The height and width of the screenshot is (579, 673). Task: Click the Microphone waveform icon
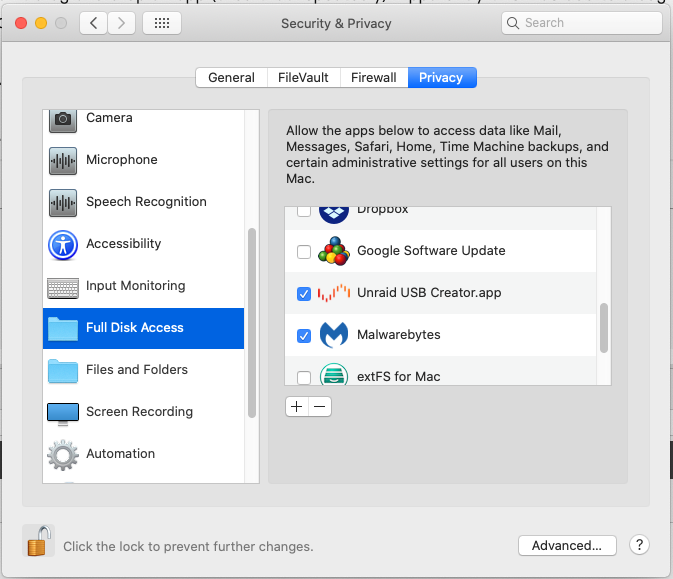click(x=63, y=161)
